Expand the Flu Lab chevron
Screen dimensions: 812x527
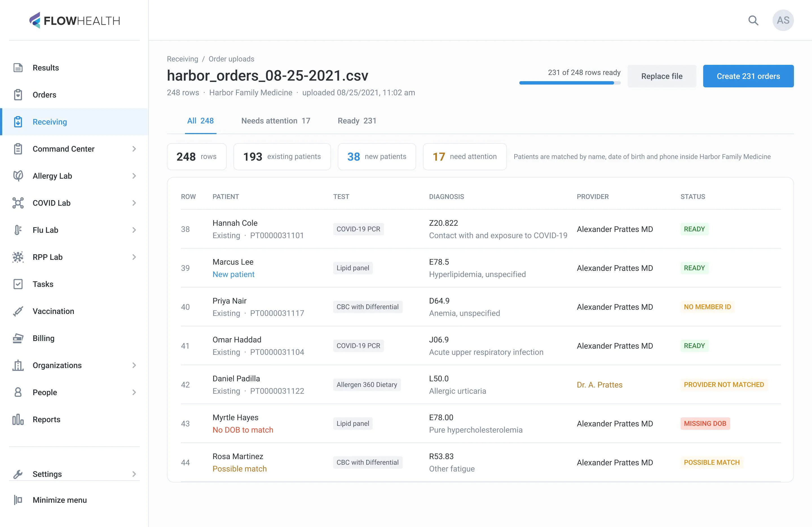click(x=134, y=230)
